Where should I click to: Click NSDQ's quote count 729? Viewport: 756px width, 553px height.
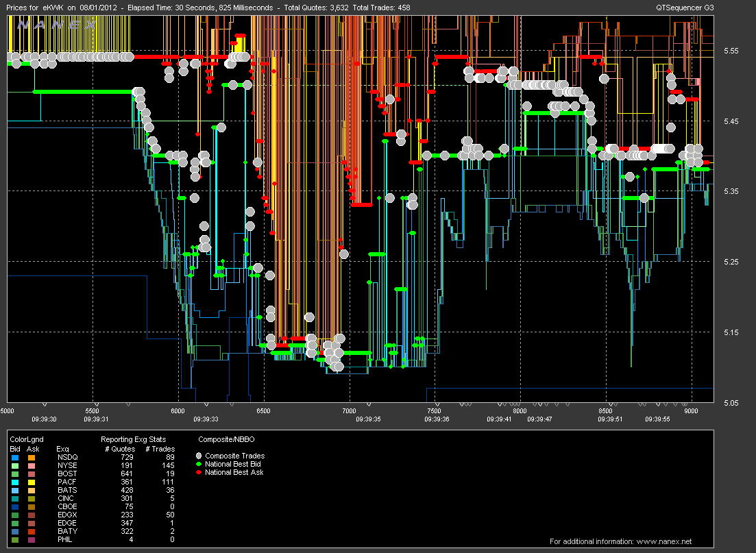[127, 457]
